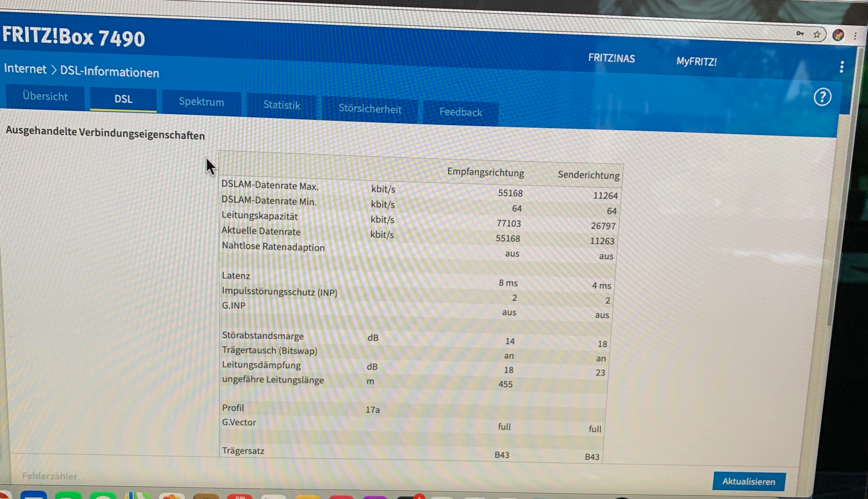Open the Chrome three-dot browser menu
868x499 pixels.
tap(855, 36)
